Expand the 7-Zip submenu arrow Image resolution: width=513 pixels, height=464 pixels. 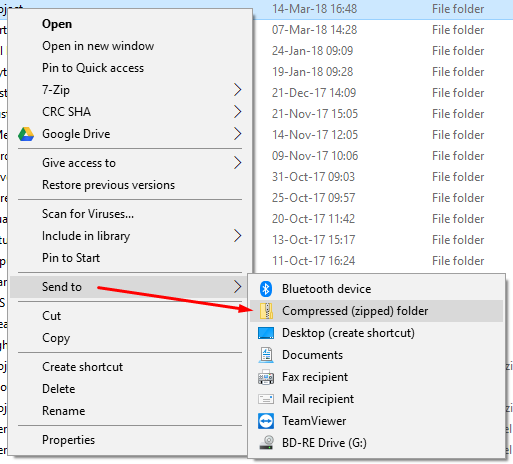pyautogui.click(x=237, y=90)
